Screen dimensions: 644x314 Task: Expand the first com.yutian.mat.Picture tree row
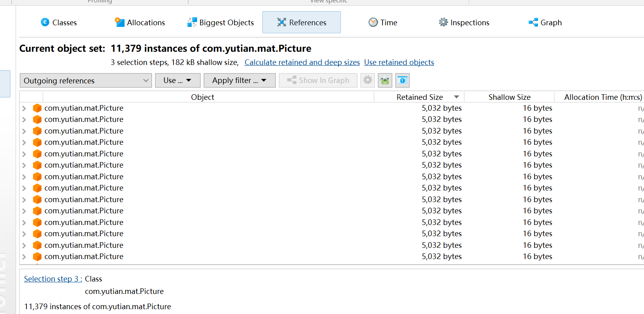[x=24, y=108]
